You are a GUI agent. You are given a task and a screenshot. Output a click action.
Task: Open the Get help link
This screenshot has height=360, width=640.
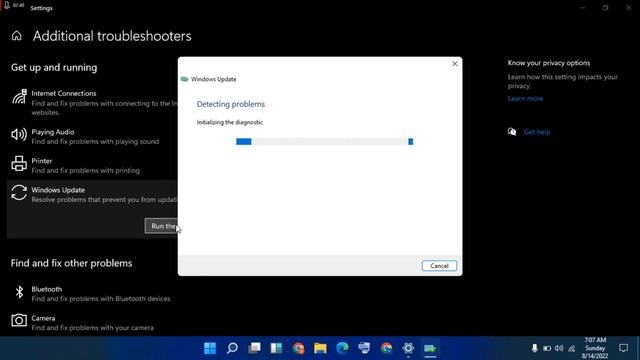[x=537, y=132]
